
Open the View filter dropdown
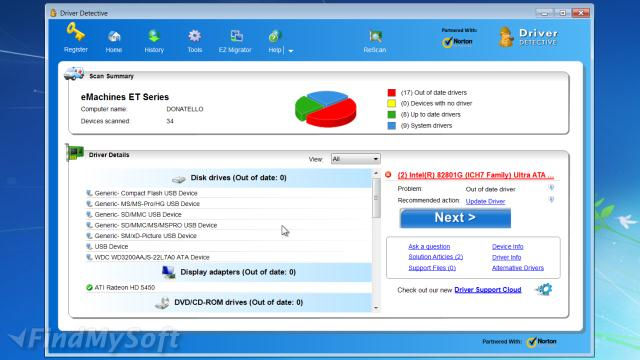click(356, 159)
